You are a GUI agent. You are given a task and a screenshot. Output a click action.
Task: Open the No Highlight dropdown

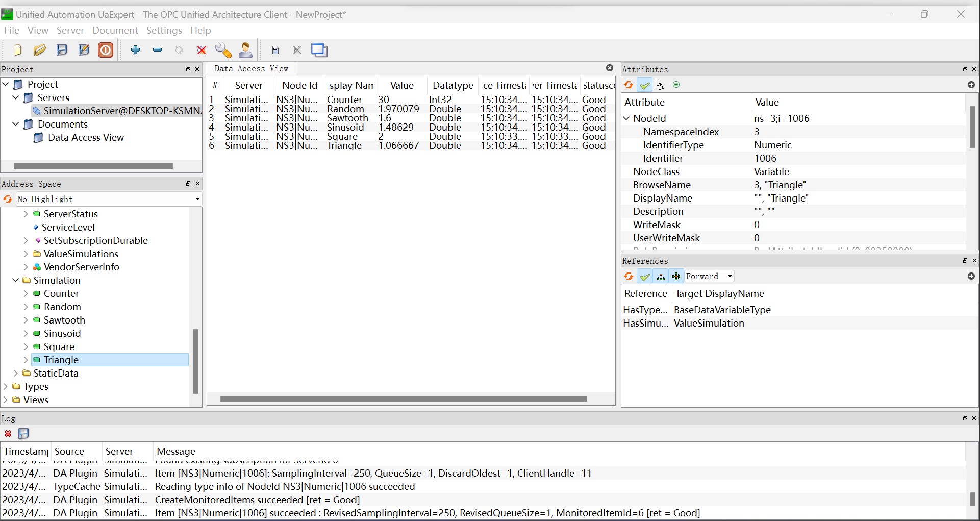coord(197,199)
